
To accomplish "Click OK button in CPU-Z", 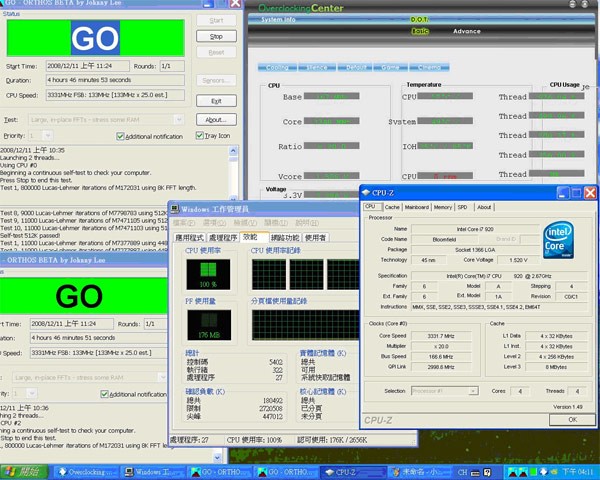I will 572,420.
